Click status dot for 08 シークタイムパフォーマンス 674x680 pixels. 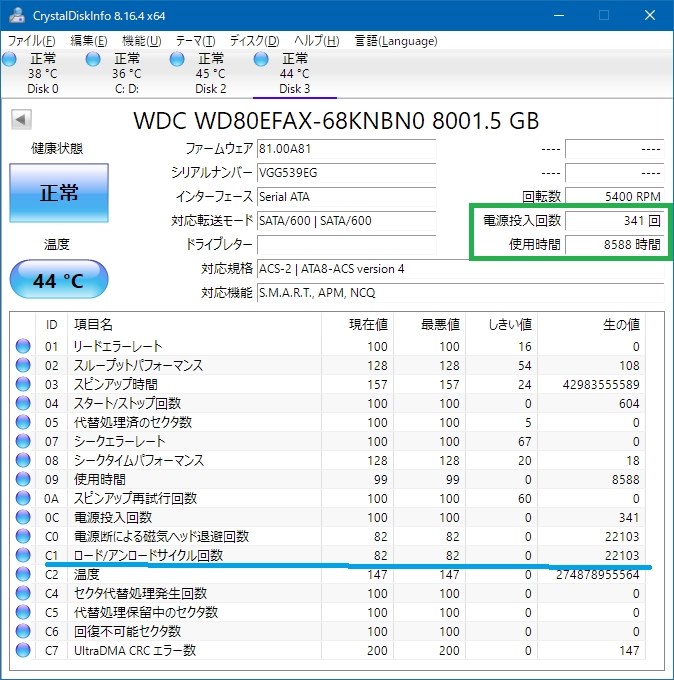[23, 460]
